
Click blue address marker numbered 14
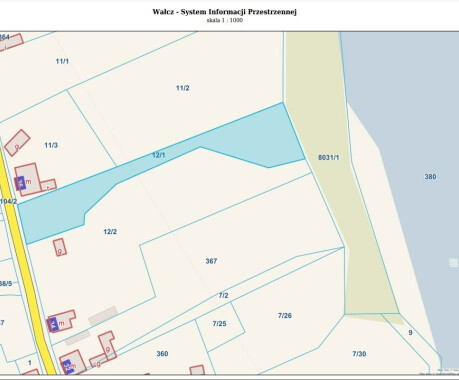tap(53, 325)
